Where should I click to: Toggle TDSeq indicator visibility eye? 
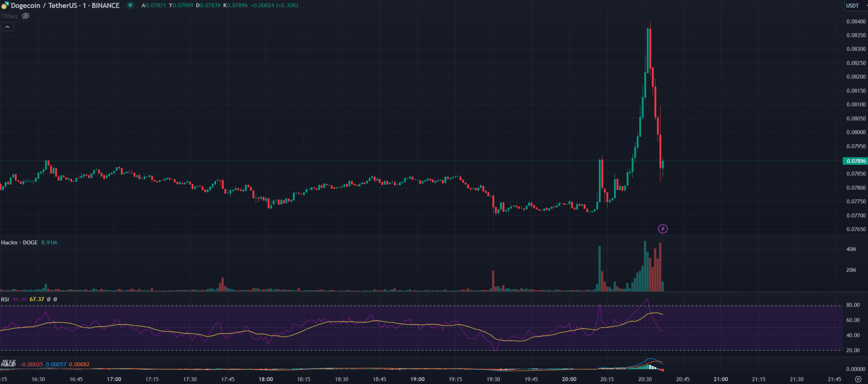click(x=26, y=16)
